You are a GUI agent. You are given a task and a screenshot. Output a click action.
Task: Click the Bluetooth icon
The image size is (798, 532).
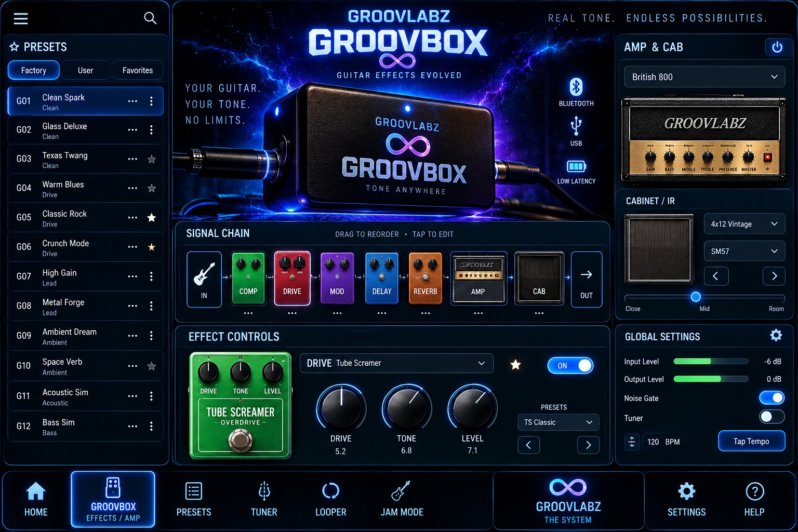coord(576,87)
